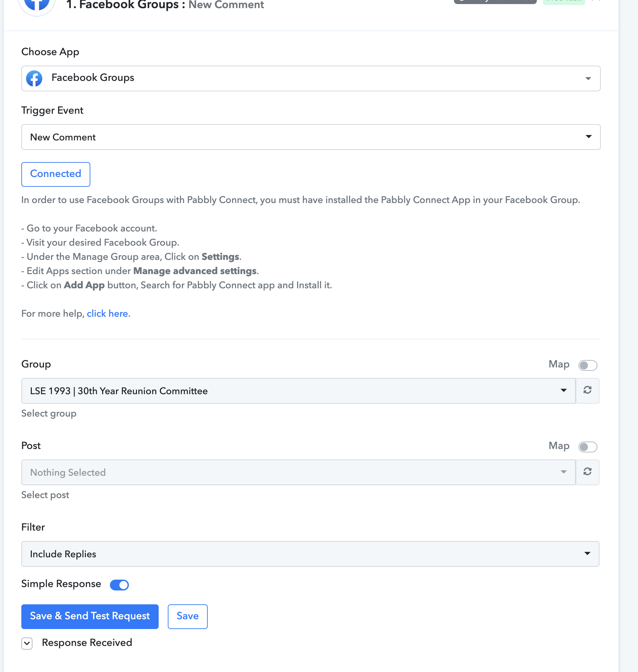Click the "Simple Response" label
638x672 pixels.
click(61, 584)
